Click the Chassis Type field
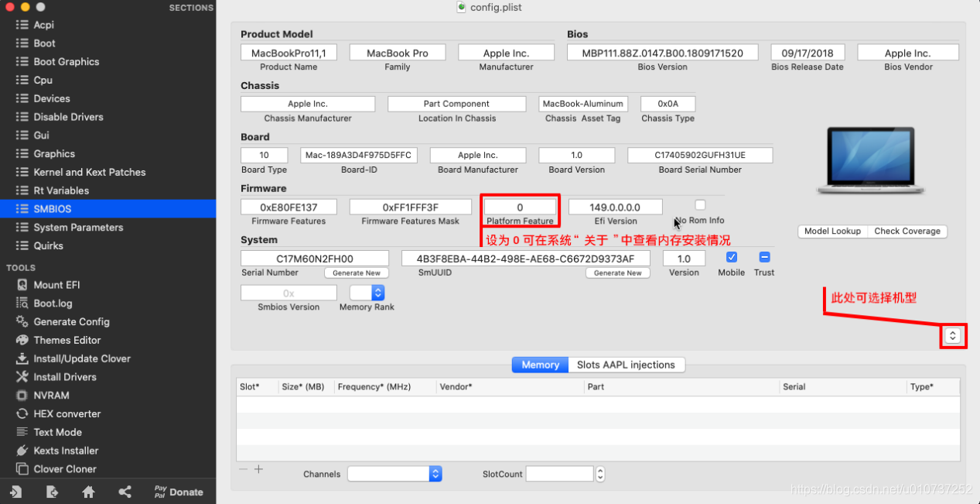 point(668,104)
